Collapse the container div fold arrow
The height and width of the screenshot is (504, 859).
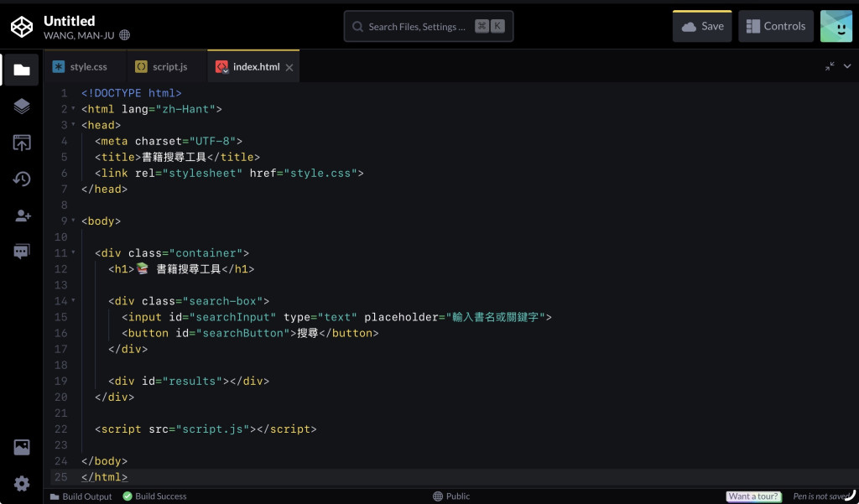pyautogui.click(x=74, y=253)
